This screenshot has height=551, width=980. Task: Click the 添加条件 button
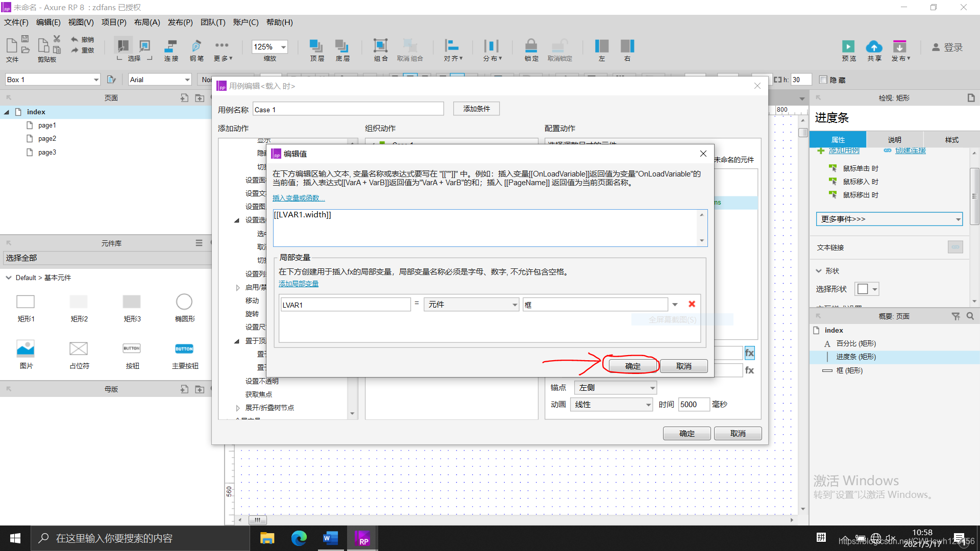click(476, 109)
